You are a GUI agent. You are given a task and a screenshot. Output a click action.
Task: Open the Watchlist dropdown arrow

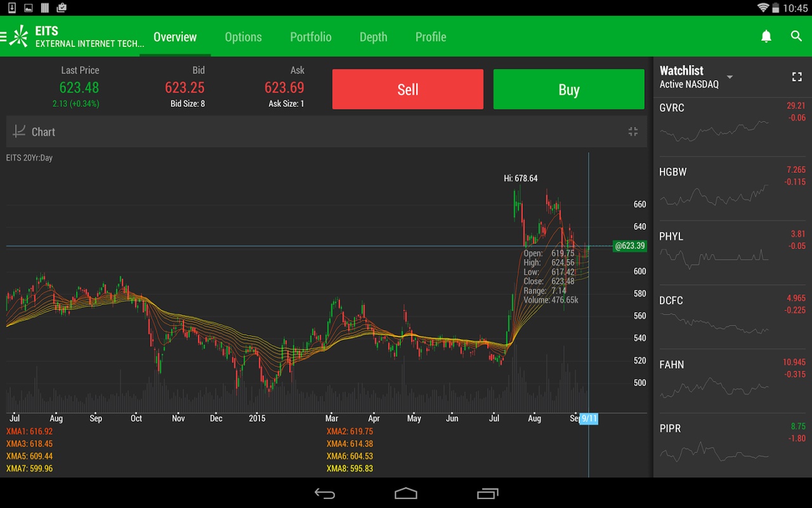click(730, 77)
